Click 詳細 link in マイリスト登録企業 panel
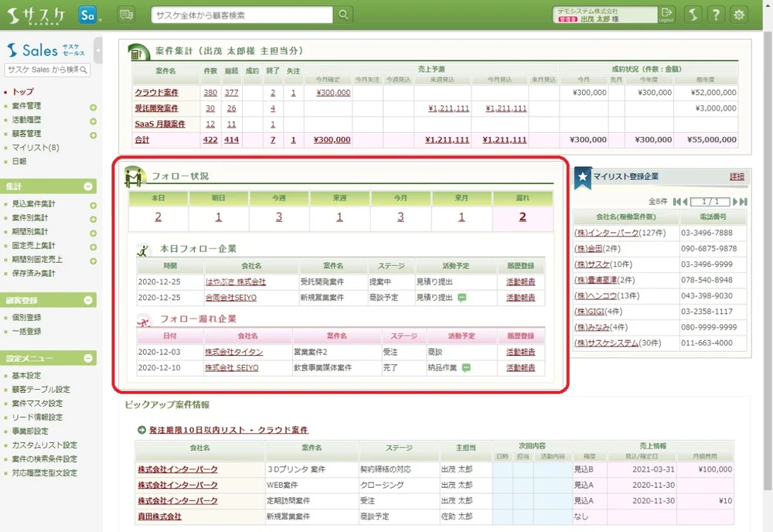Screen dimensions: 773x532 (x=737, y=176)
